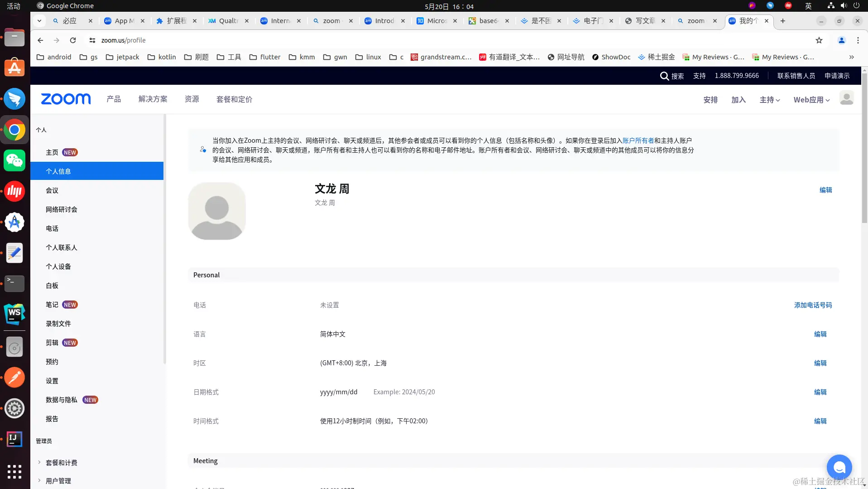Click 添加电话号码 link
Image resolution: width=868 pixels, height=489 pixels.
(813, 305)
